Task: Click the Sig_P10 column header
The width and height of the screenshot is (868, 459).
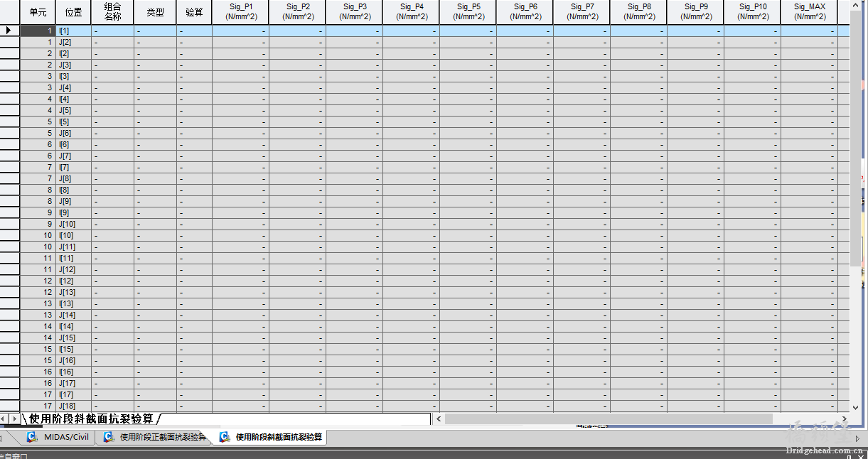Action: tap(752, 12)
